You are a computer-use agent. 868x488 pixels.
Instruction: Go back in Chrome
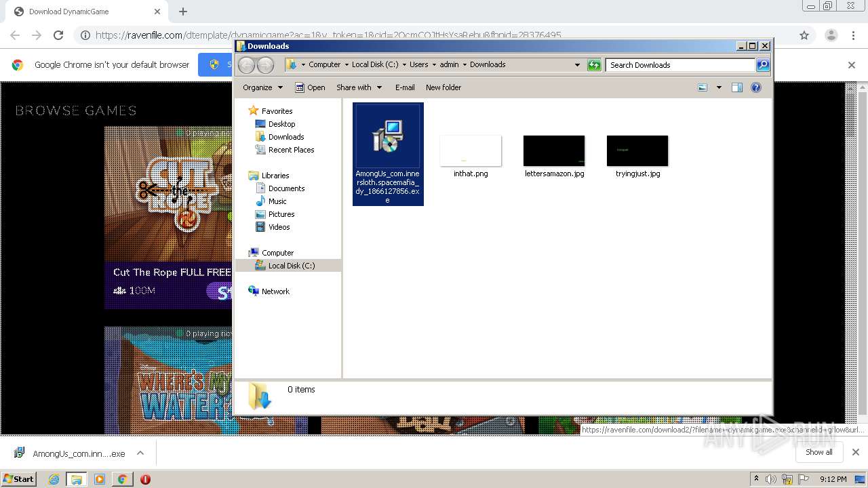15,35
